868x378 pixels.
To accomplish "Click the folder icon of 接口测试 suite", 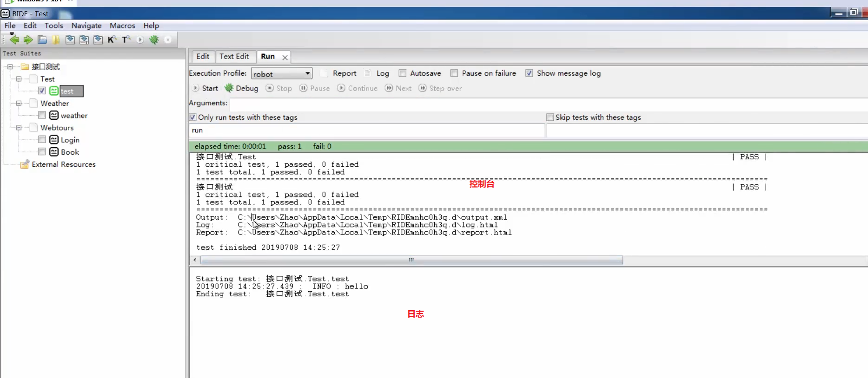I will 25,67.
